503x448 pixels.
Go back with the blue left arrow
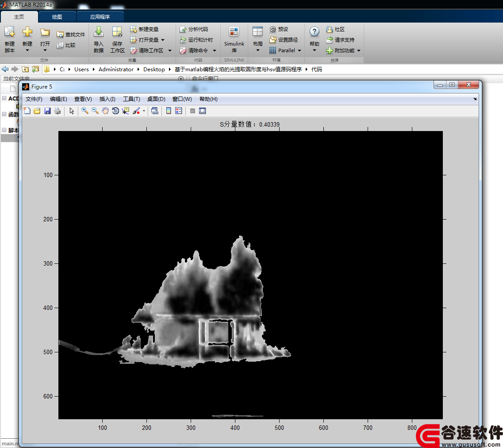click(5, 69)
